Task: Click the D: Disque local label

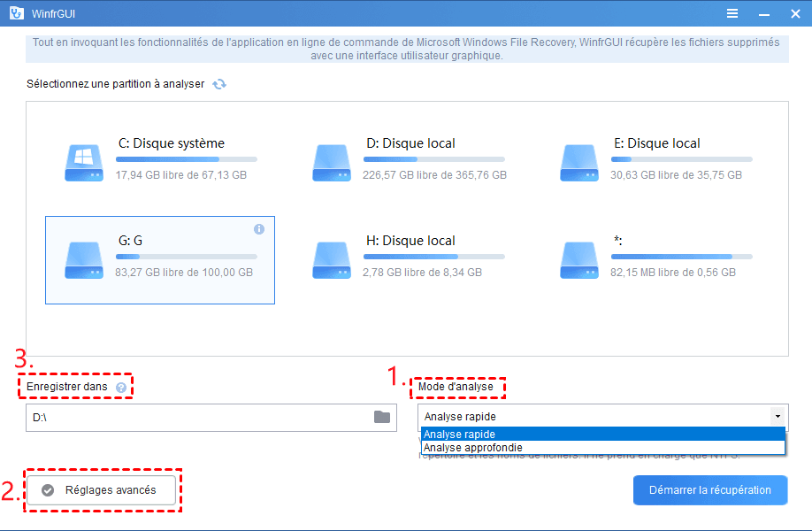Action: tap(410, 143)
